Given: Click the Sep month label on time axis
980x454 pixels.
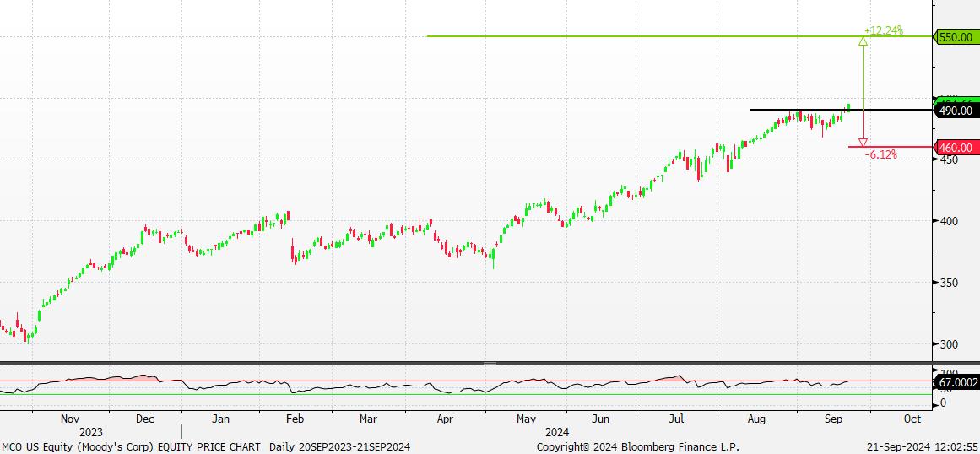Looking at the screenshot, I should pyautogui.click(x=836, y=419).
